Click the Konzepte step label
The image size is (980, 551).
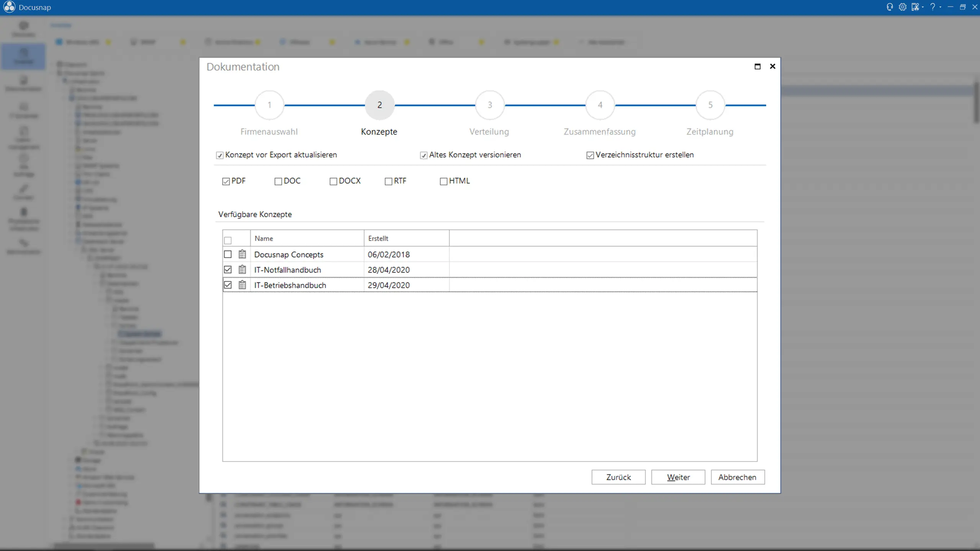[379, 132]
